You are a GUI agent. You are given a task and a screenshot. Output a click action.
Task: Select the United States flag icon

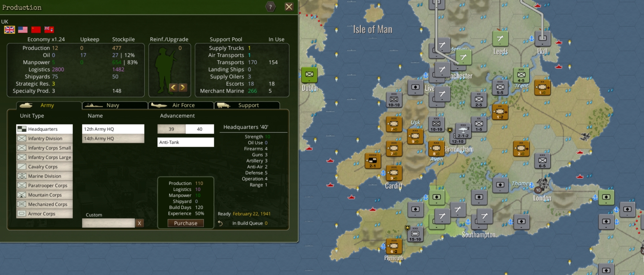click(x=23, y=30)
